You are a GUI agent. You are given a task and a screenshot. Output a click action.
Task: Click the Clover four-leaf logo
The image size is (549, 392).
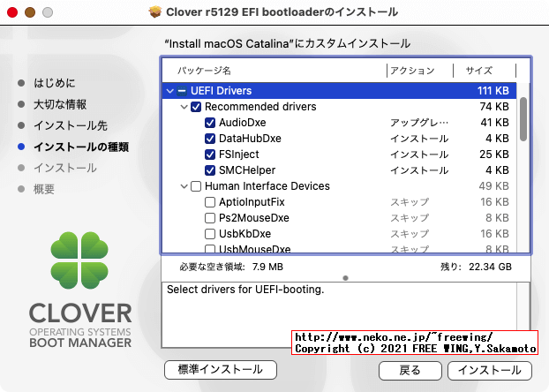(79, 260)
